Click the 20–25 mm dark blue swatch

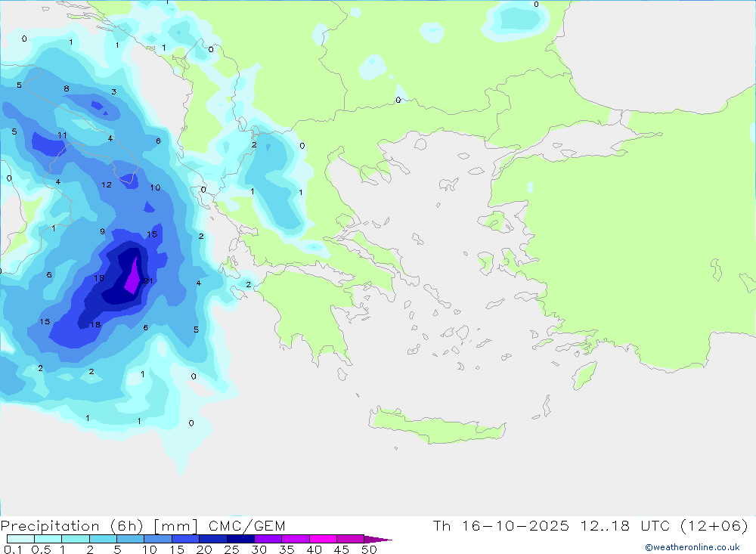click(x=213, y=539)
